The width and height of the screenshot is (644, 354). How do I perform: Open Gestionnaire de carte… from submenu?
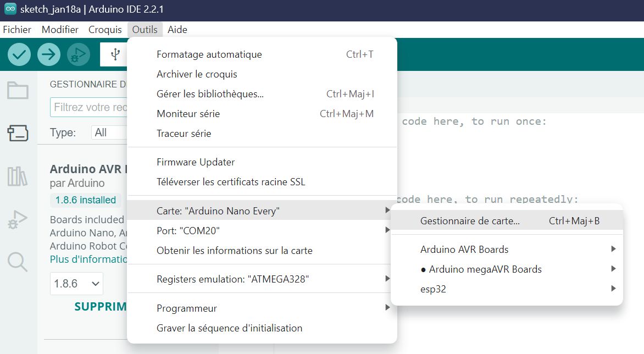click(x=507, y=221)
